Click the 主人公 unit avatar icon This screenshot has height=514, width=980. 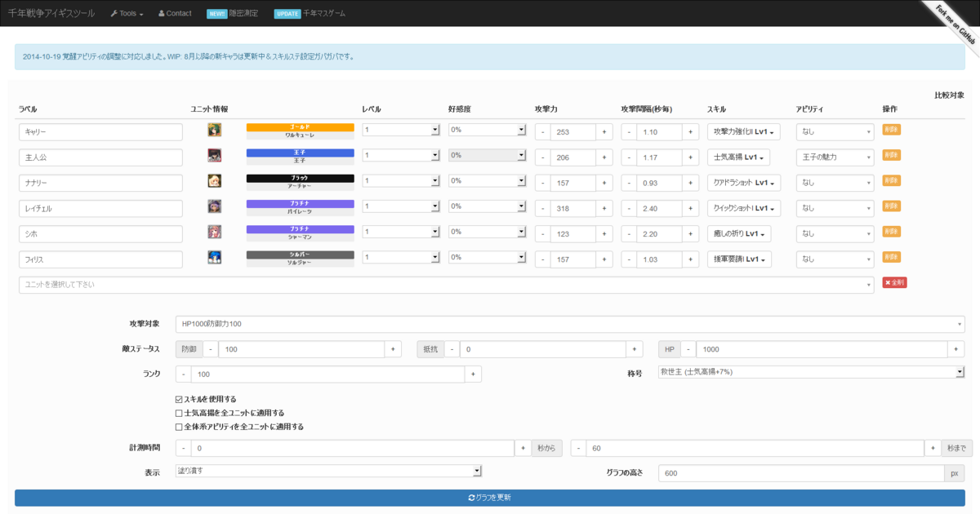click(x=215, y=155)
